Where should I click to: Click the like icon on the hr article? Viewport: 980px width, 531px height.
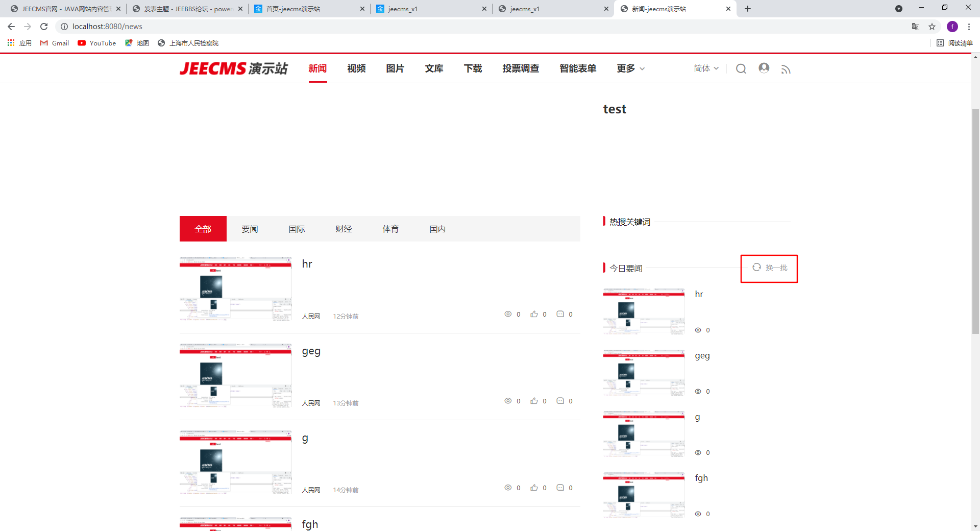[x=534, y=314]
